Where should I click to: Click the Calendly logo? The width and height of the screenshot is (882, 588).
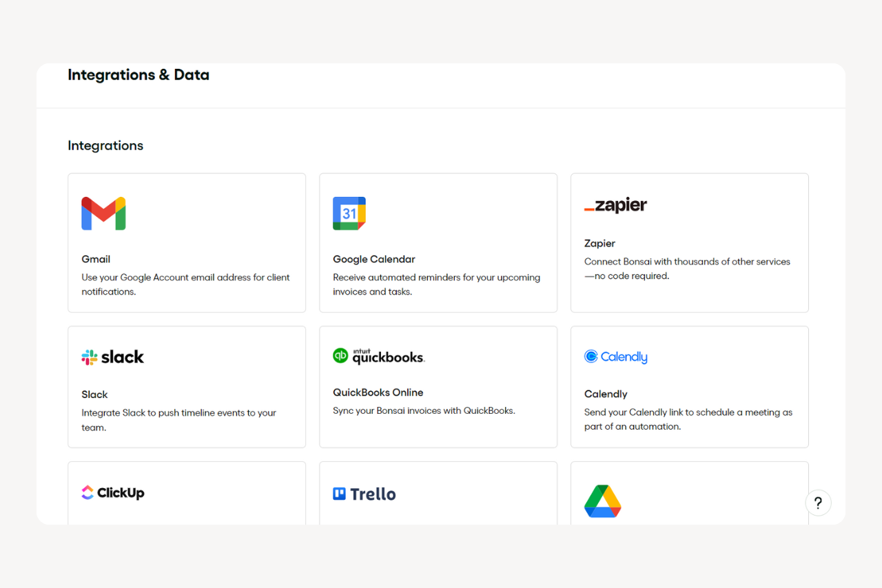click(616, 357)
